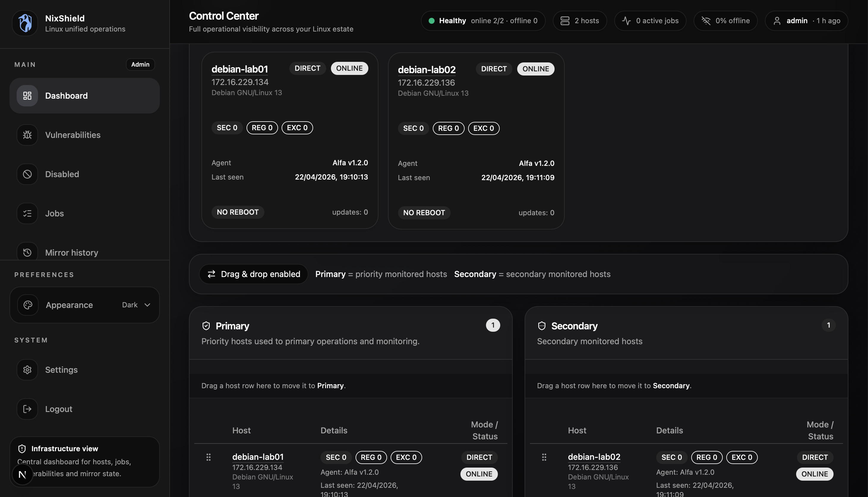Click EXC 0 badge on debian-lab02 card

tap(484, 128)
